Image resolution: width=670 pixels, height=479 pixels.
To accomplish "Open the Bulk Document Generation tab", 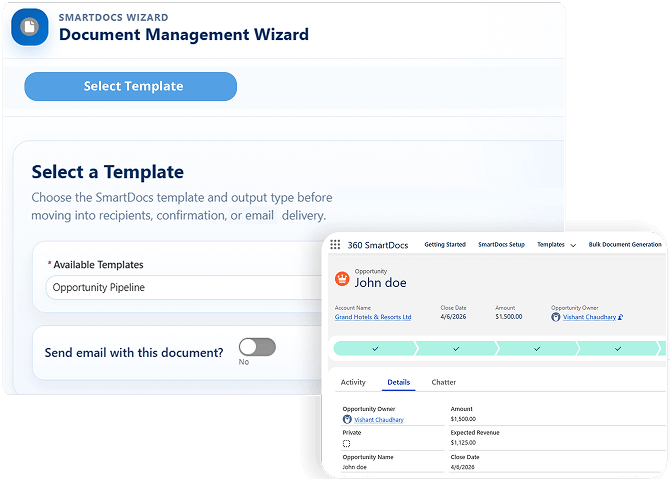I will (x=625, y=244).
